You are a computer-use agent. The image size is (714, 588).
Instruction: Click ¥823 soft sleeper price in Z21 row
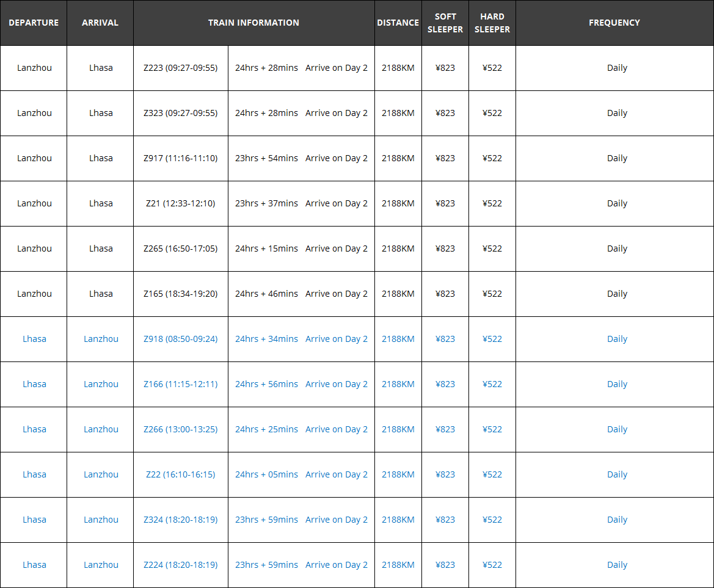pyautogui.click(x=445, y=203)
